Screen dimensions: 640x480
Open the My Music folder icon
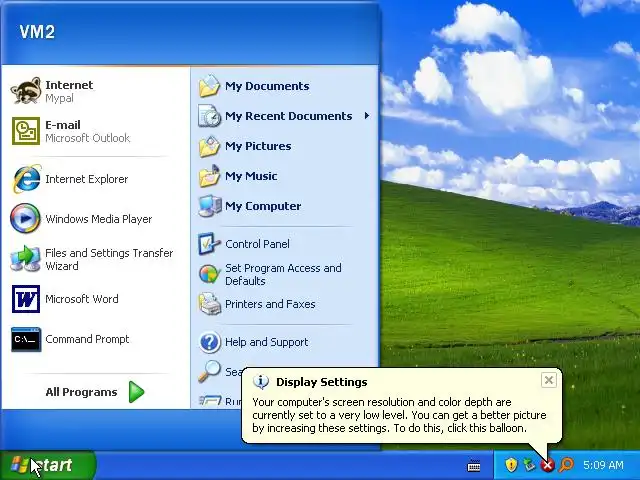[209, 176]
